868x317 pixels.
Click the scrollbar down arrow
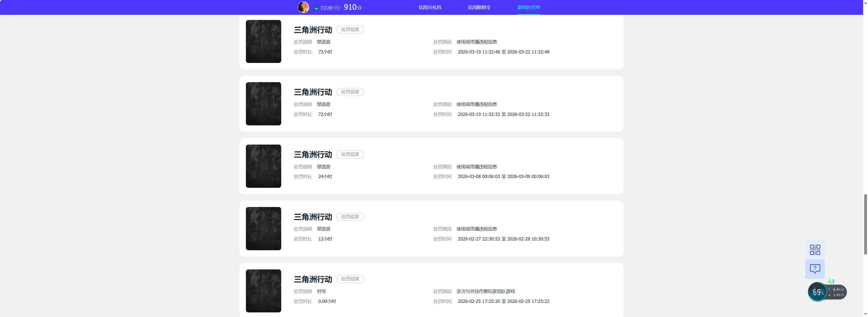[865, 314]
